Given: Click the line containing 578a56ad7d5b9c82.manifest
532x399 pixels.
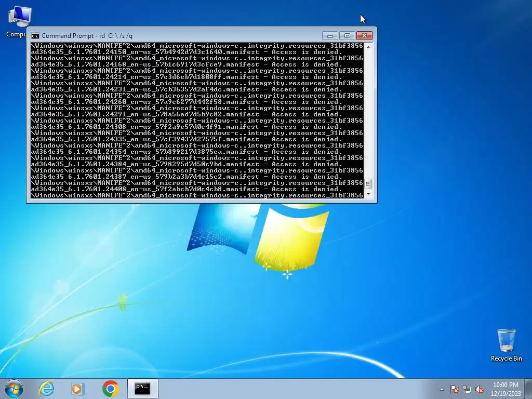Looking at the screenshot, I should 187,114.
